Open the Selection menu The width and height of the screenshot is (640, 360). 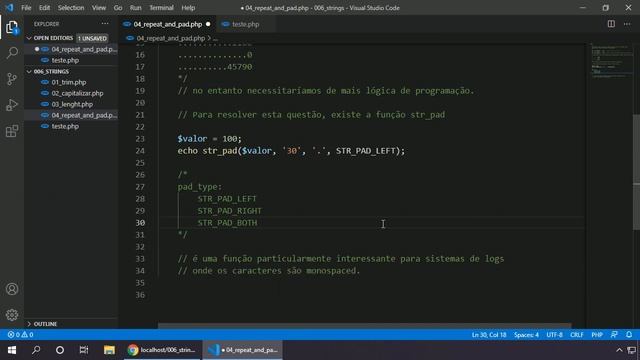[x=71, y=8]
